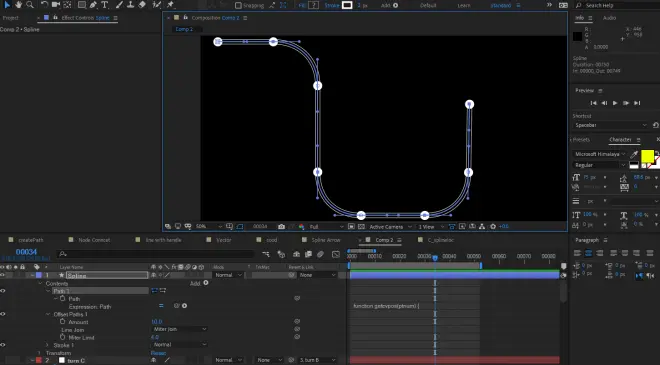Open the Active Camera view dropdown

[390, 226]
